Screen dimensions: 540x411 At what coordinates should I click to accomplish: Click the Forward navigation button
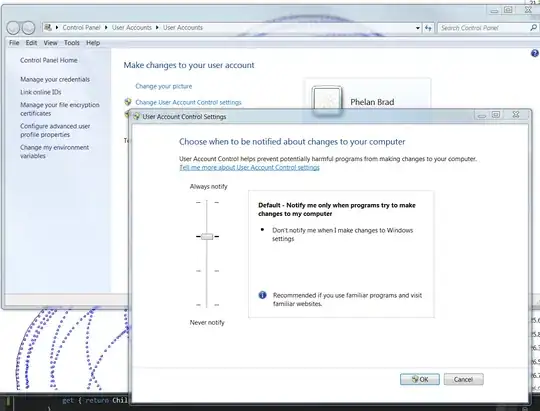pos(28,28)
